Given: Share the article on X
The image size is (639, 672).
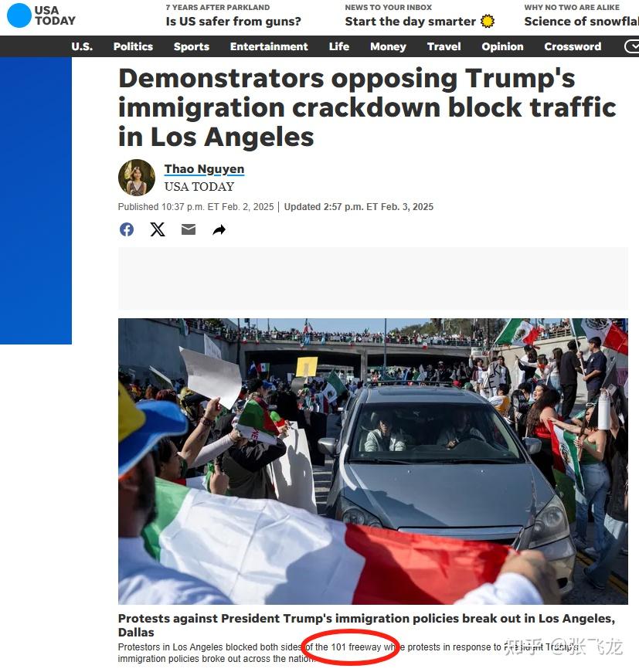Looking at the screenshot, I should pyautogui.click(x=158, y=229).
